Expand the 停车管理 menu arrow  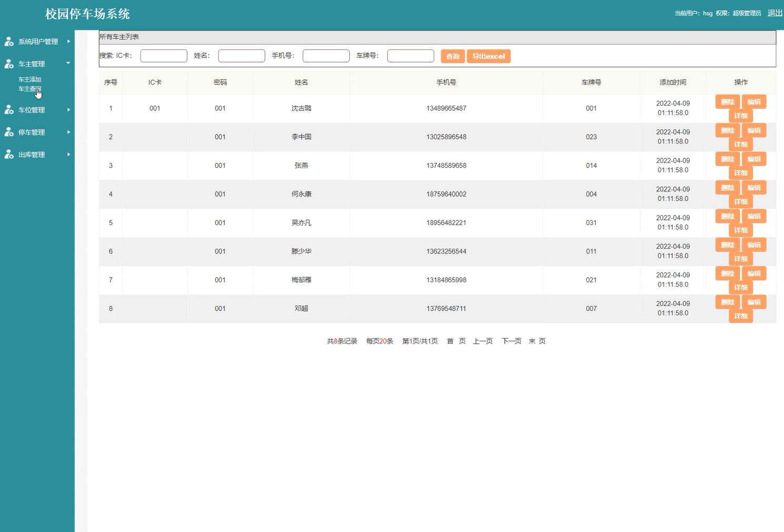point(68,132)
